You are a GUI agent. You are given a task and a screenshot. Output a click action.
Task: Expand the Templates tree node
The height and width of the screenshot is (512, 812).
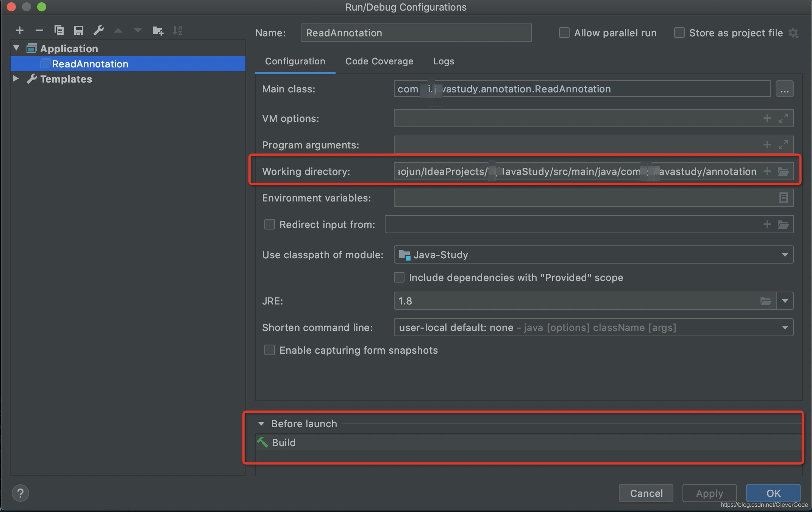(16, 79)
